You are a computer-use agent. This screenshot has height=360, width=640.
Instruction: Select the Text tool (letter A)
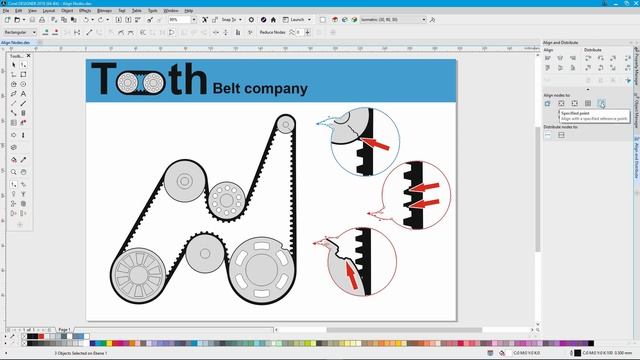pos(23,94)
